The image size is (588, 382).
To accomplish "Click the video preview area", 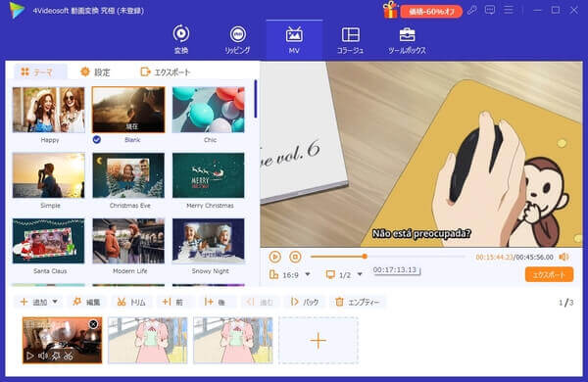I will [x=421, y=155].
